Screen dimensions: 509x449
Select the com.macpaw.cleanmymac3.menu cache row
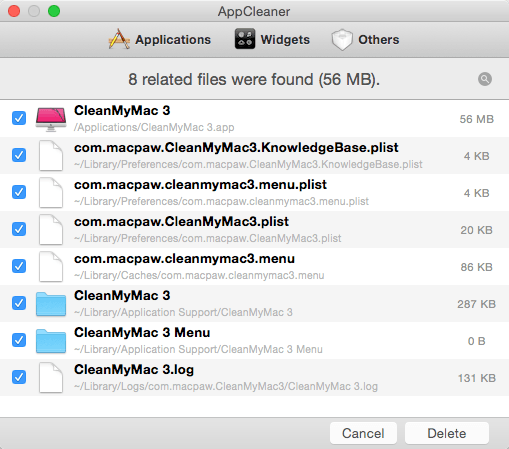click(254, 267)
